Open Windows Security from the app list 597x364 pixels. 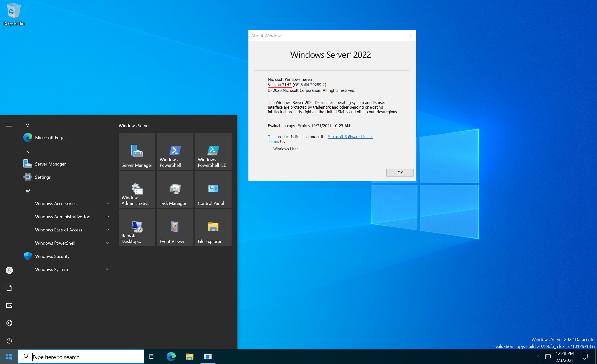(52, 256)
